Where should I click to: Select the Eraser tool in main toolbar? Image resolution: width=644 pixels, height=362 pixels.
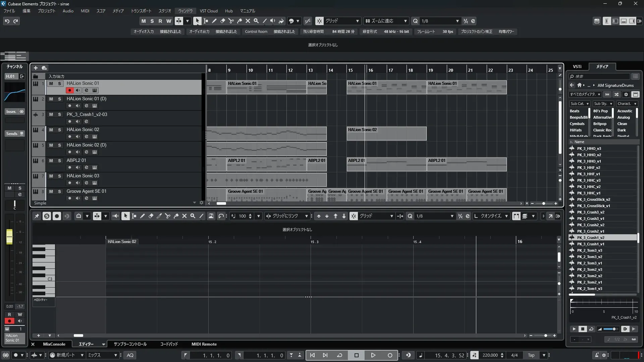(x=222, y=21)
